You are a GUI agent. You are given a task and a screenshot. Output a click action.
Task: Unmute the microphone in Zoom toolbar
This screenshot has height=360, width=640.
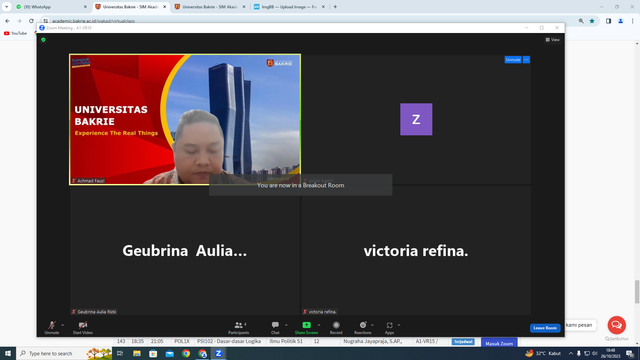coord(52,327)
